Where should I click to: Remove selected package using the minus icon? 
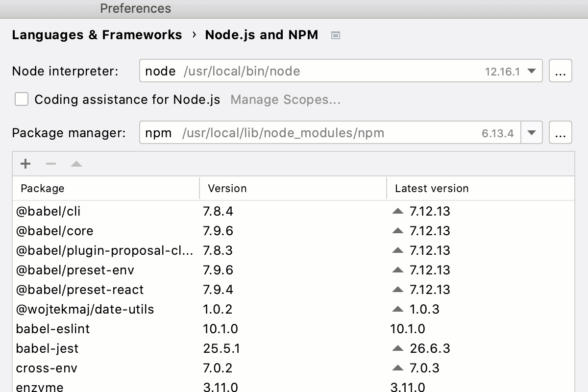pos(50,163)
